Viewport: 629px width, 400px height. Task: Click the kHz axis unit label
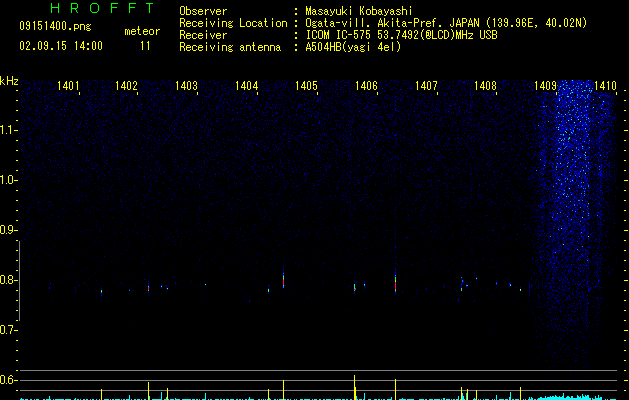9,81
